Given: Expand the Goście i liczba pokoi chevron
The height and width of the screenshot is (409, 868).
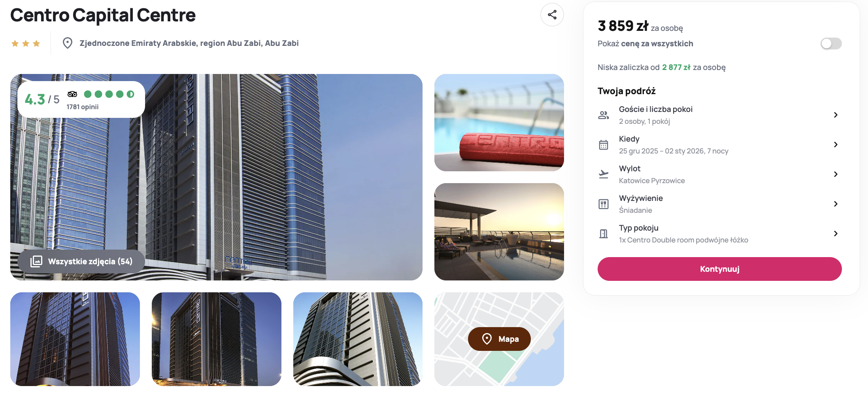Looking at the screenshot, I should coord(836,115).
